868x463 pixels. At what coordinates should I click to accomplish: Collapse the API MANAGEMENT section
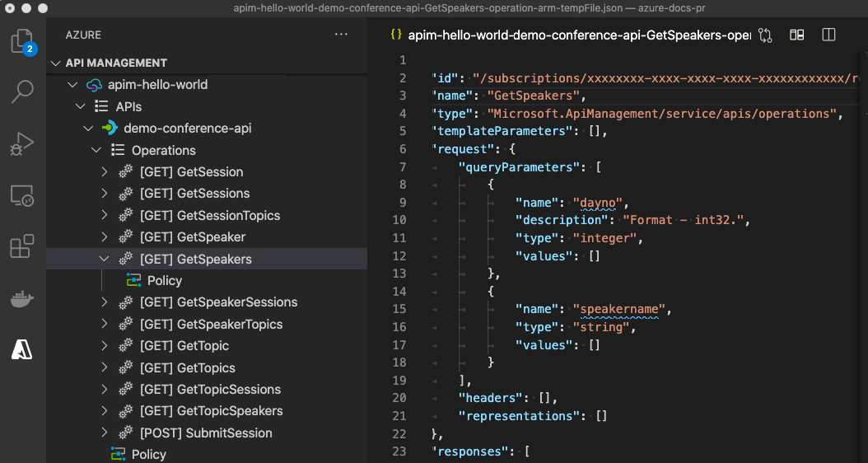(56, 63)
